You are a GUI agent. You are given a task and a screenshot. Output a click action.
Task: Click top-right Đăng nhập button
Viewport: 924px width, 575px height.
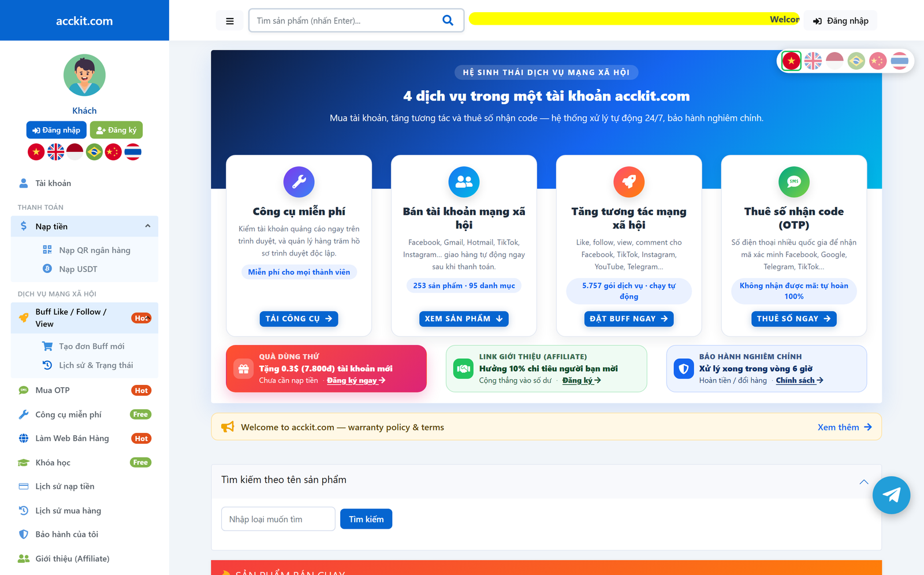point(841,21)
